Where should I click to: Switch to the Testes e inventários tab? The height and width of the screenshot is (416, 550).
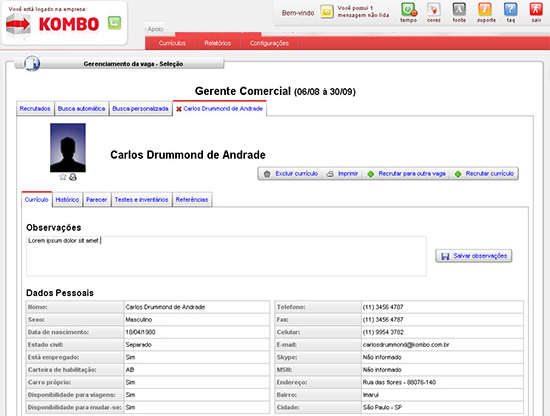coord(141,200)
